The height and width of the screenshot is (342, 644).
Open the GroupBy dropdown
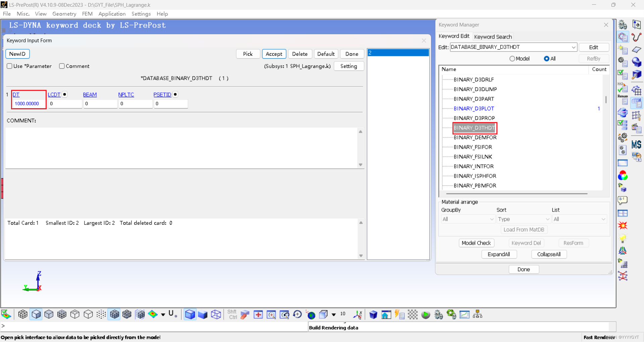468,219
